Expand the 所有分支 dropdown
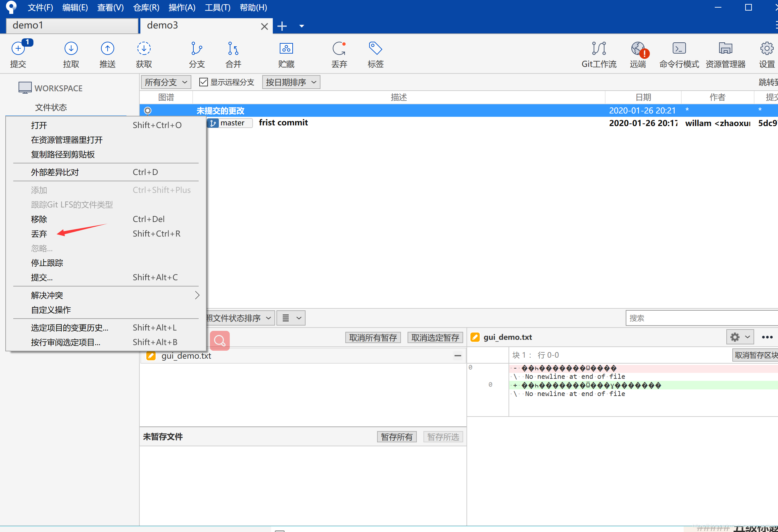 (x=166, y=82)
